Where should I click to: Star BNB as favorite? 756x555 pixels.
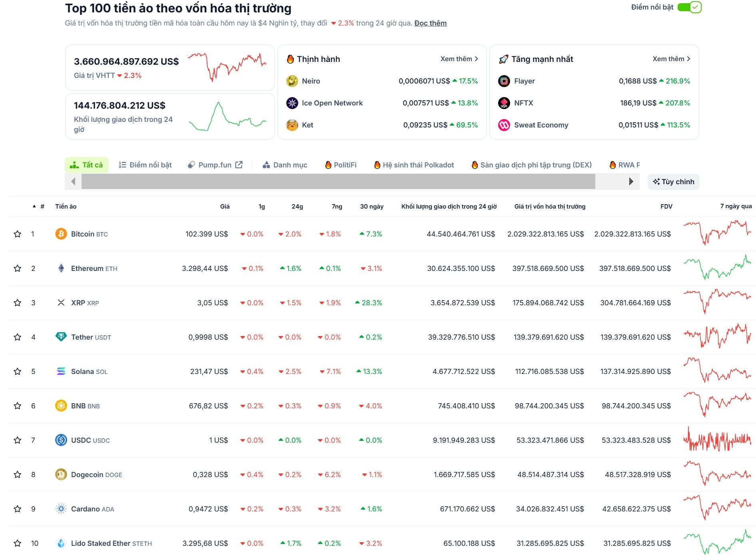[x=17, y=406]
